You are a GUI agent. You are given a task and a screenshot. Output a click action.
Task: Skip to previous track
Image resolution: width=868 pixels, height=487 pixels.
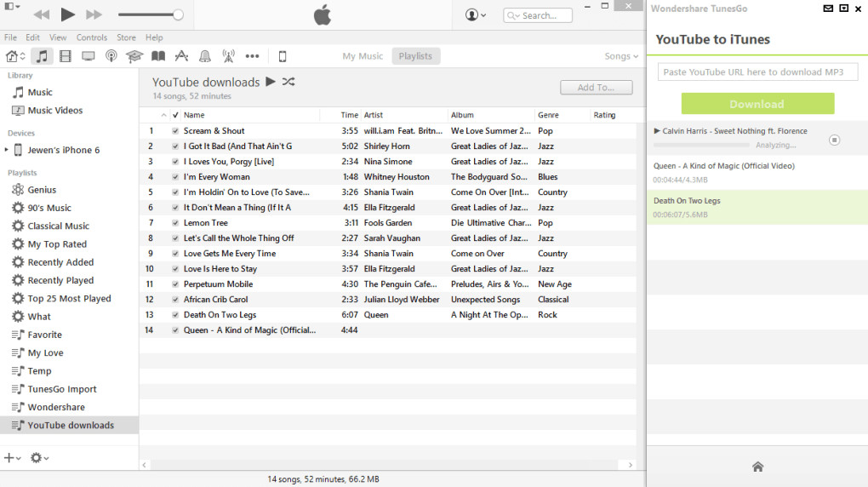[x=41, y=14]
